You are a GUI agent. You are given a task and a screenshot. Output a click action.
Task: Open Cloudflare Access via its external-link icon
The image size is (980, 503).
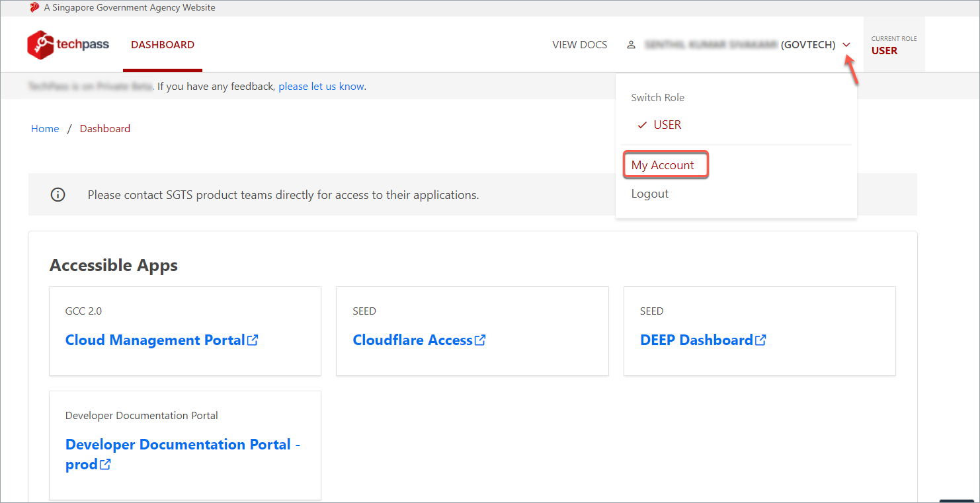point(481,339)
